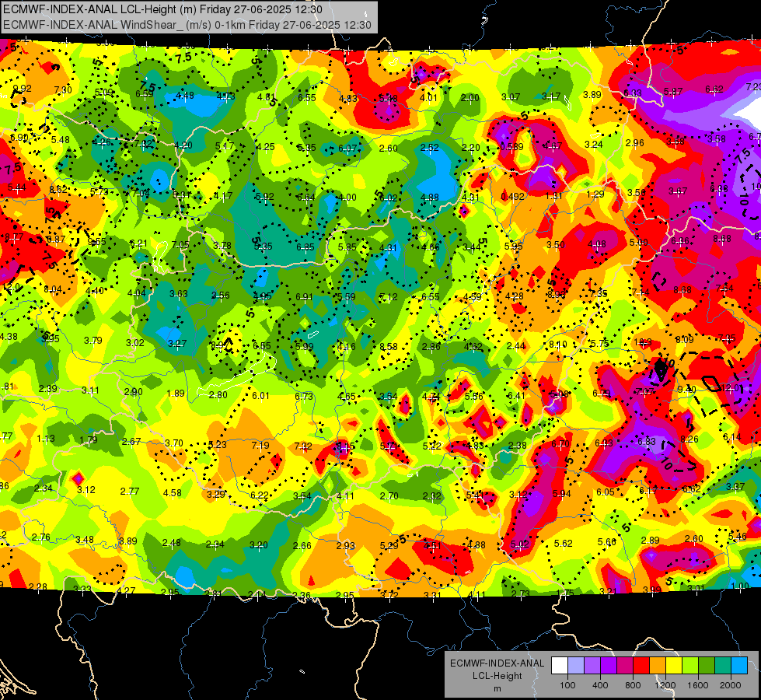This screenshot has width=761, height=700.
Task: Click the 'LCL-Height (m)' header line
Action: [x=162, y=9]
